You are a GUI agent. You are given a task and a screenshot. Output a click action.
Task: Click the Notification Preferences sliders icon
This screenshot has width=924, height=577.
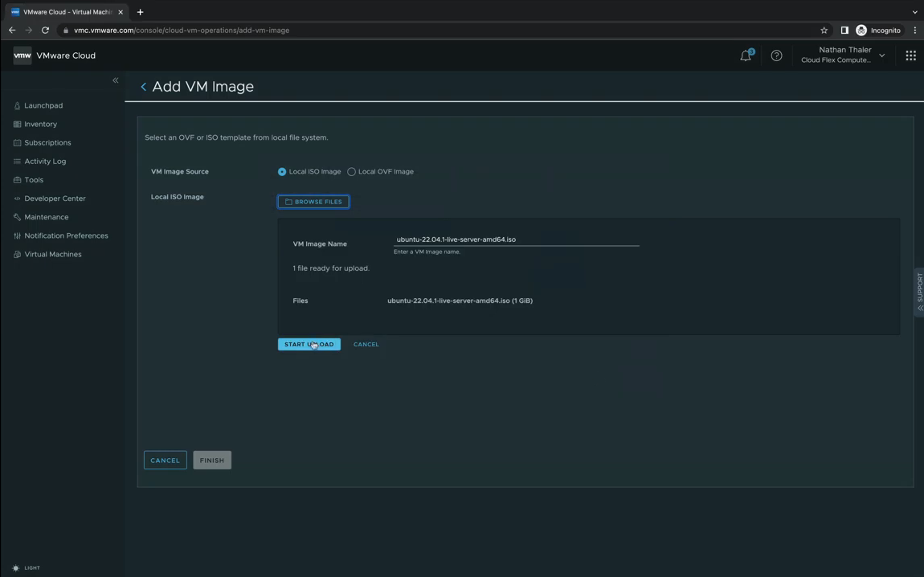[17, 235]
